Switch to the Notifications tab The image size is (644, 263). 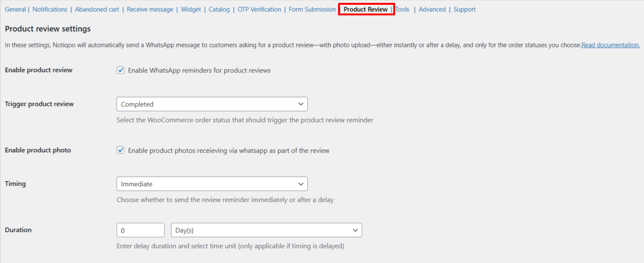50,9
